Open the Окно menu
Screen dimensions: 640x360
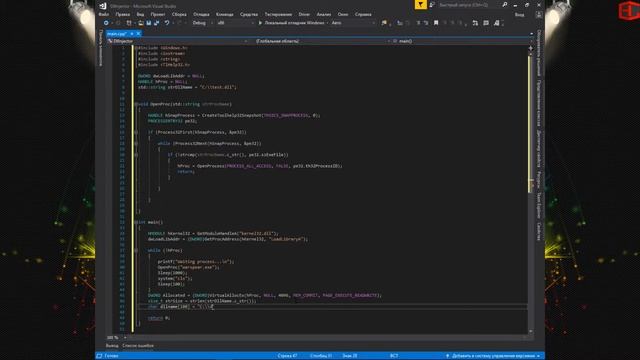(343, 14)
